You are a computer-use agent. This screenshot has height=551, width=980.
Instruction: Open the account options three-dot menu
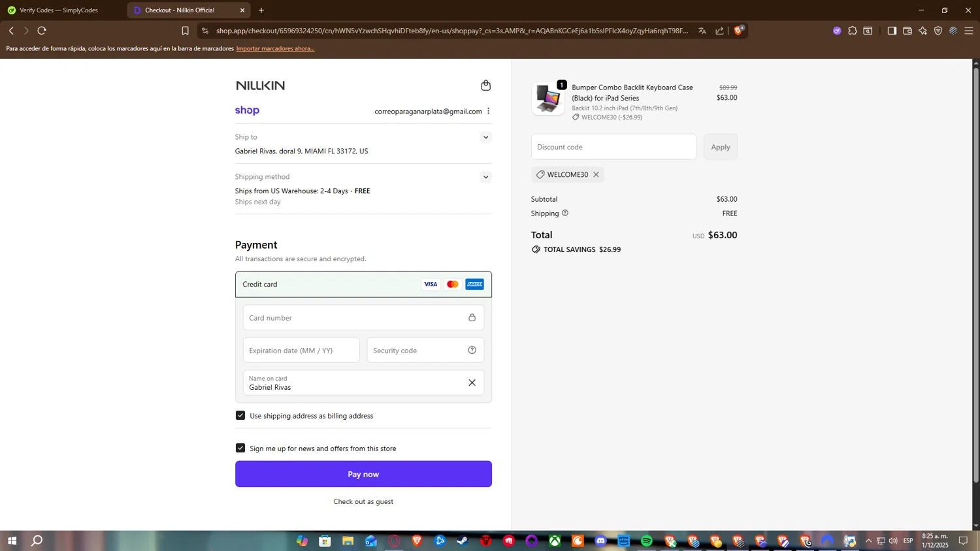[x=489, y=111]
